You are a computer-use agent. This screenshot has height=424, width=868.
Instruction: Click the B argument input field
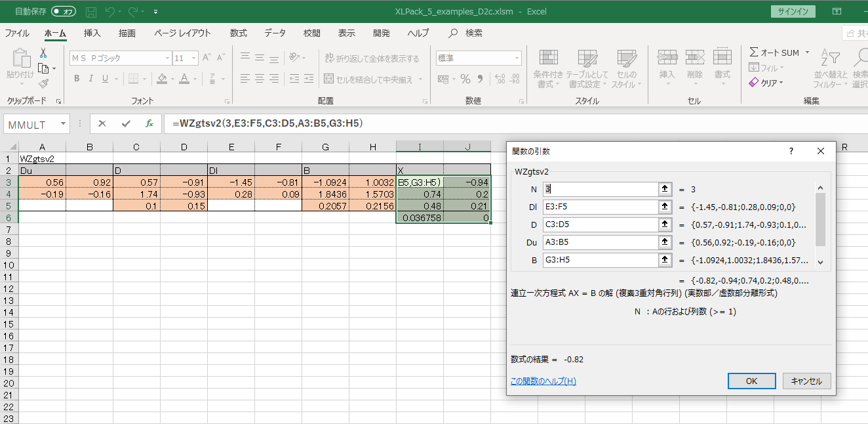[600, 260]
